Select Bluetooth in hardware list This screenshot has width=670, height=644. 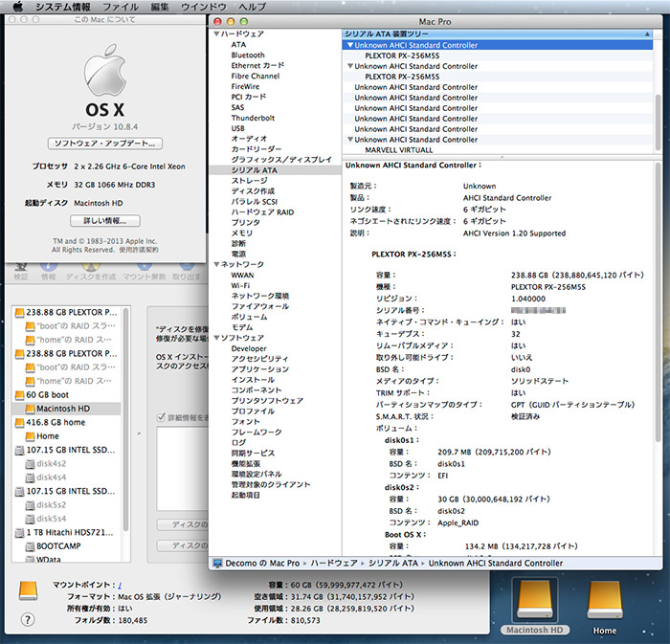(248, 56)
